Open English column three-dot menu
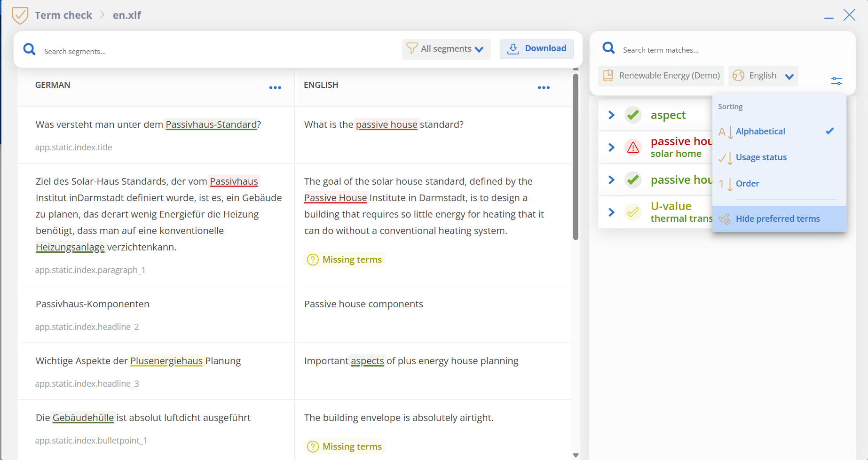The image size is (868, 460). 544,88
